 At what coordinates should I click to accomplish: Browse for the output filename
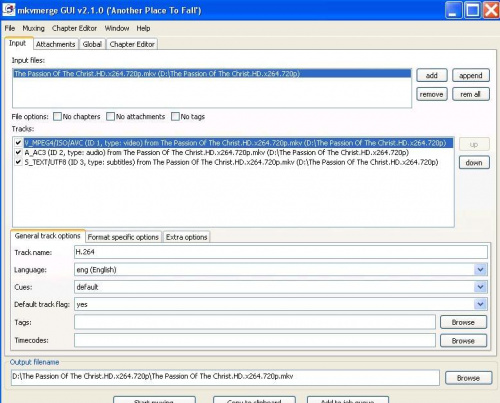[468, 378]
